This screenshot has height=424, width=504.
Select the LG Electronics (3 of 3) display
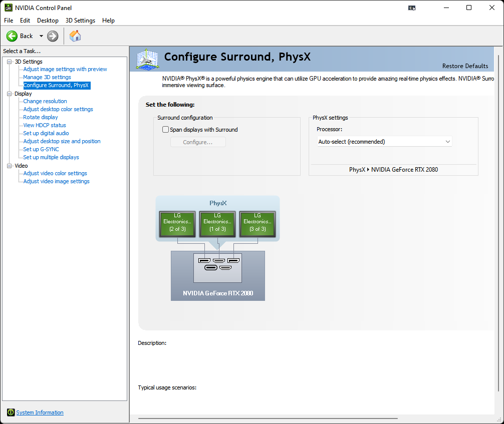258,224
